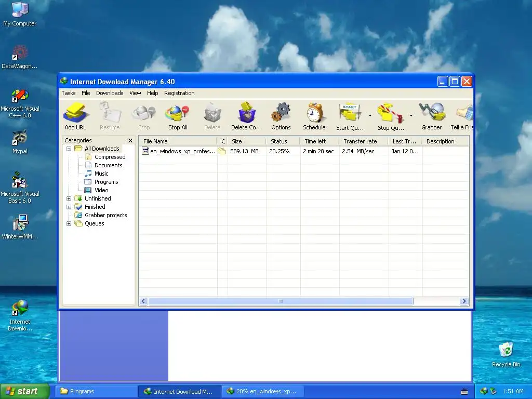Switch to the 20% en_windows_xp taskbar button

tap(262, 392)
